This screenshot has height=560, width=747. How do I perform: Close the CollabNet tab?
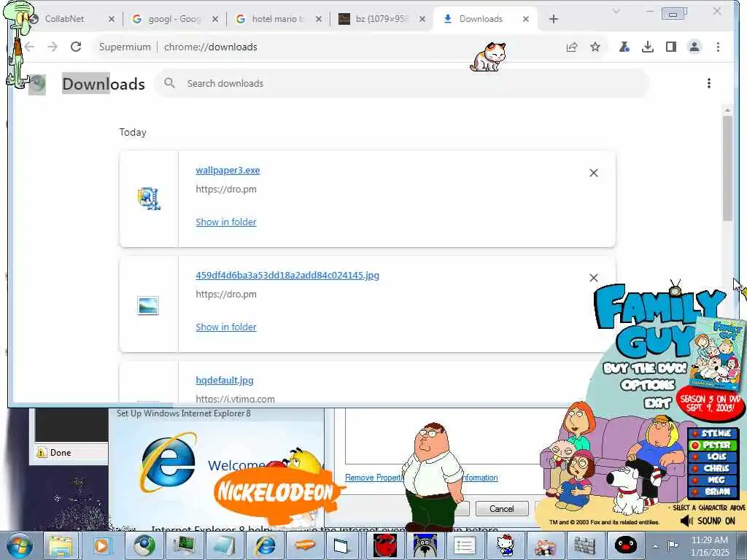tap(112, 19)
